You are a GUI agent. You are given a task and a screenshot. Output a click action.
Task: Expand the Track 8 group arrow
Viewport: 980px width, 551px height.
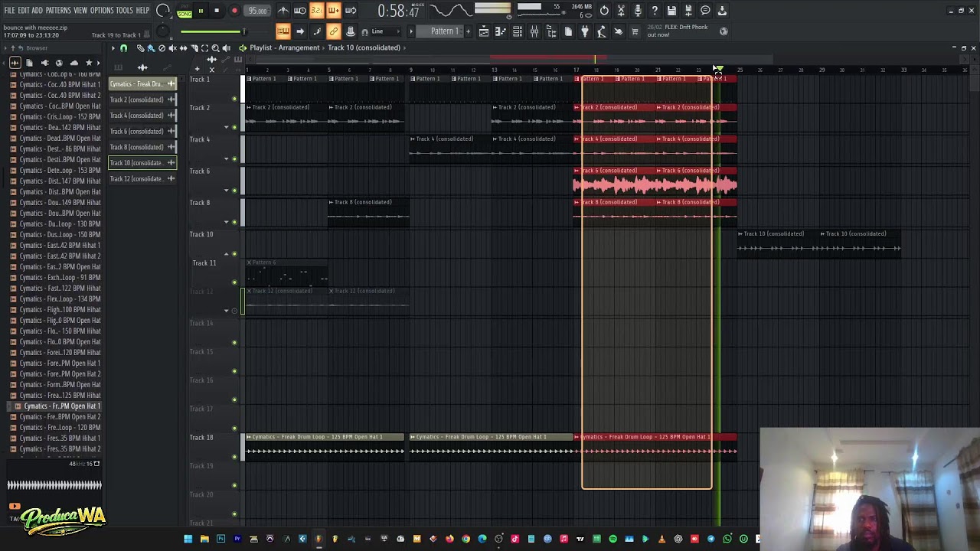point(226,222)
